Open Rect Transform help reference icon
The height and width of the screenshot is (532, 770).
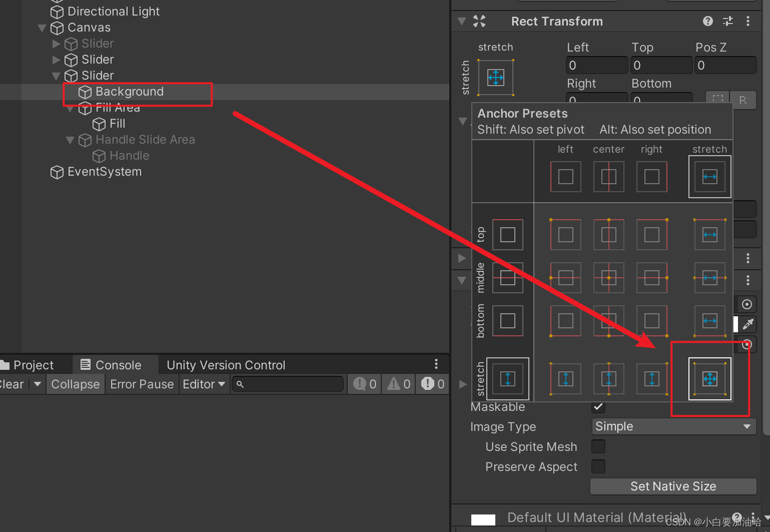708,21
